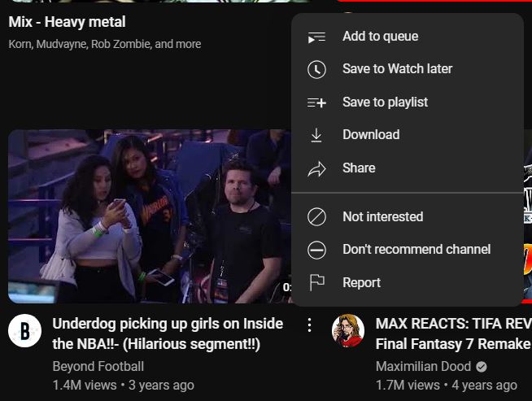Choose 'Not interested' from the menu
The height and width of the screenshot is (401, 532).
coord(382,217)
